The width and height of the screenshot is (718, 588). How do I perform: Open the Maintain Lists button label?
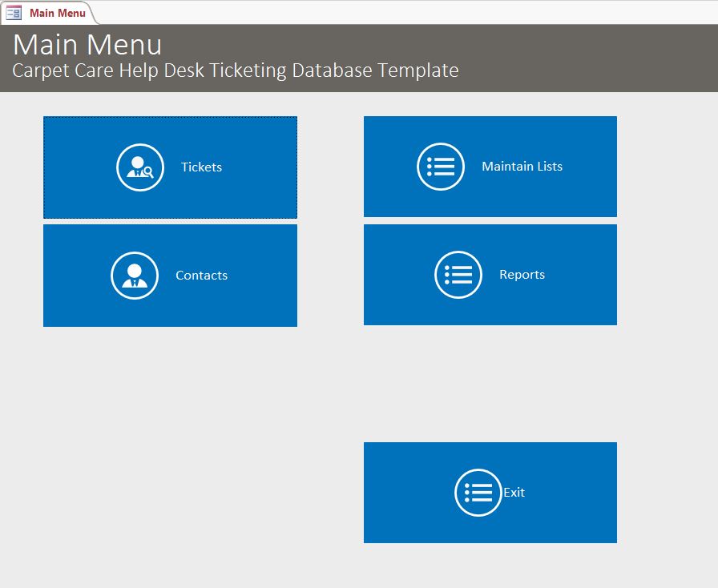522,167
